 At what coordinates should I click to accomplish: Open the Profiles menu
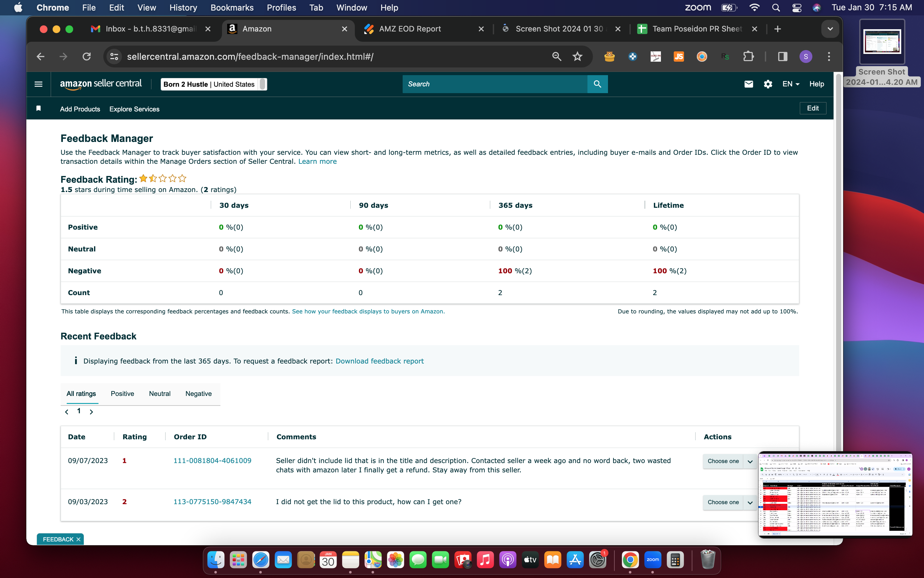(x=281, y=8)
